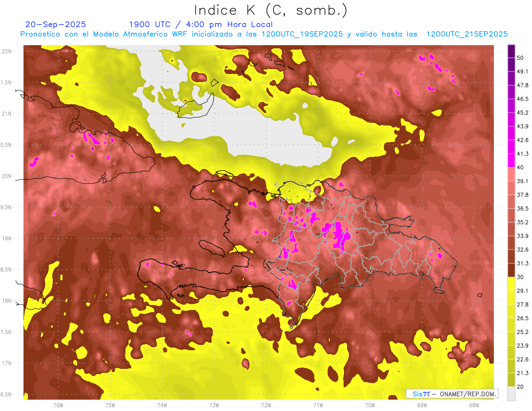This screenshot has width=532, height=411.
Task: Click the longitude axis label "71W"
Action: (318, 405)
